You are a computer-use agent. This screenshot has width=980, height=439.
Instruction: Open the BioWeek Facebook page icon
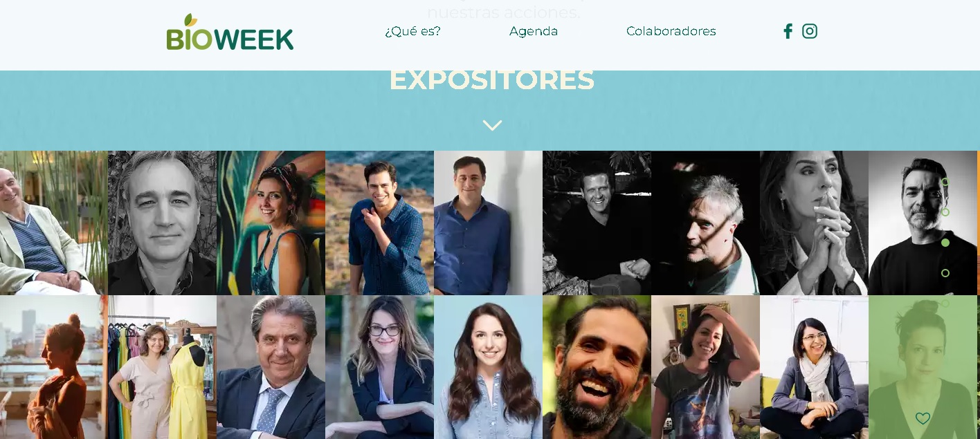coord(788,31)
